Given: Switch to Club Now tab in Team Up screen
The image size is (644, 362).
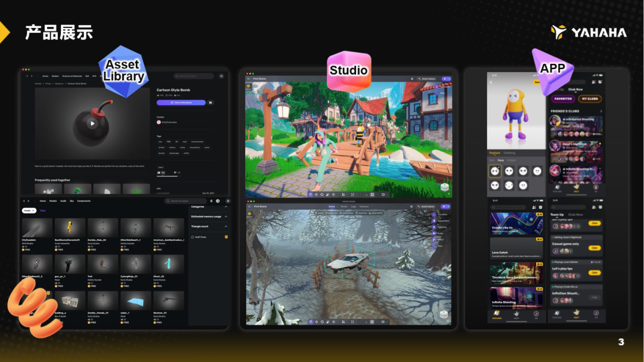Looking at the screenshot, I should [x=575, y=215].
